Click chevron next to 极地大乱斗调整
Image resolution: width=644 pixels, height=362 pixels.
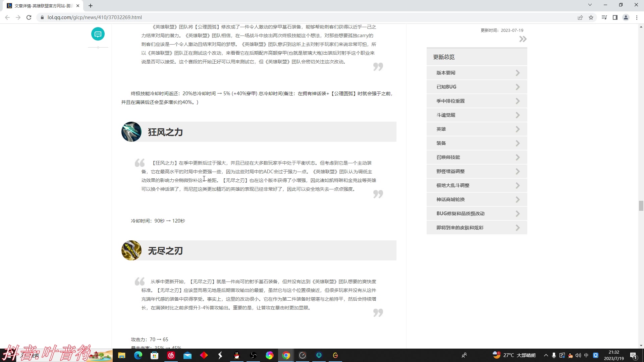pyautogui.click(x=518, y=185)
